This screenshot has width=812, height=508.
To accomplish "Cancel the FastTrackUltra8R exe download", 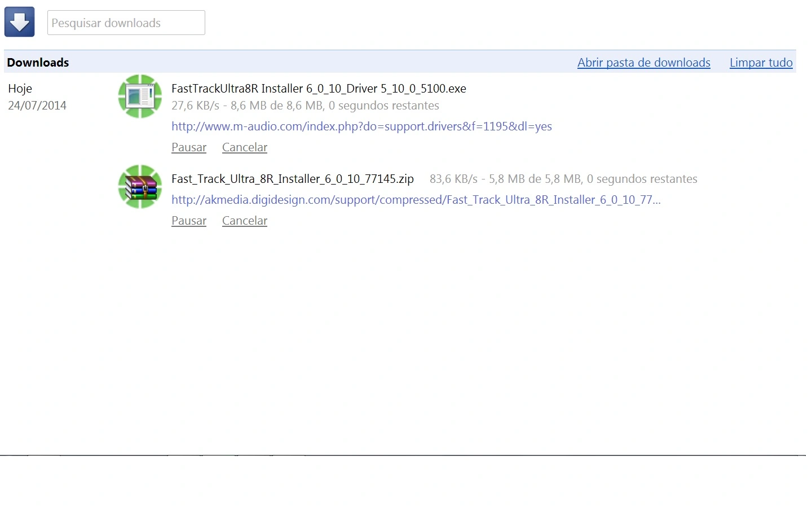I will click(245, 147).
